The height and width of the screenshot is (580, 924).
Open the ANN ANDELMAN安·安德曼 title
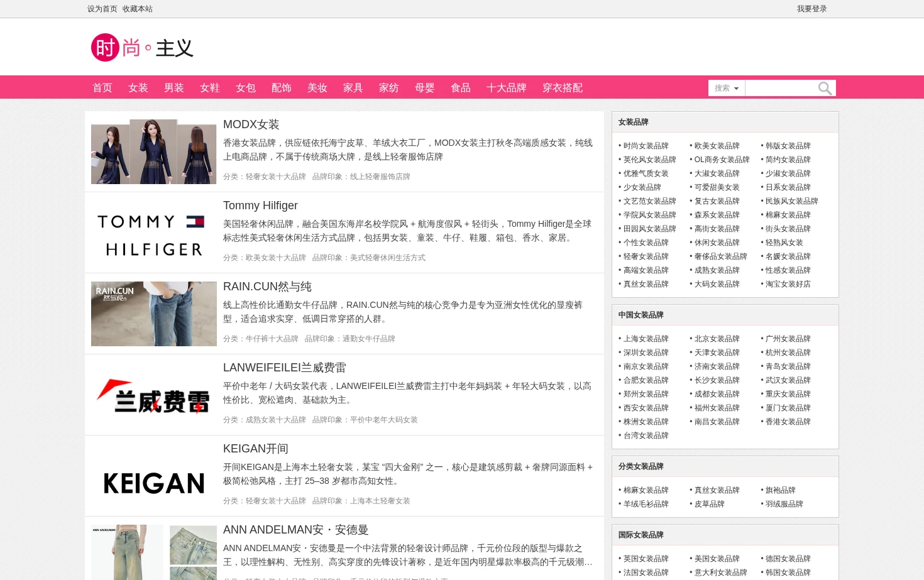(x=295, y=530)
